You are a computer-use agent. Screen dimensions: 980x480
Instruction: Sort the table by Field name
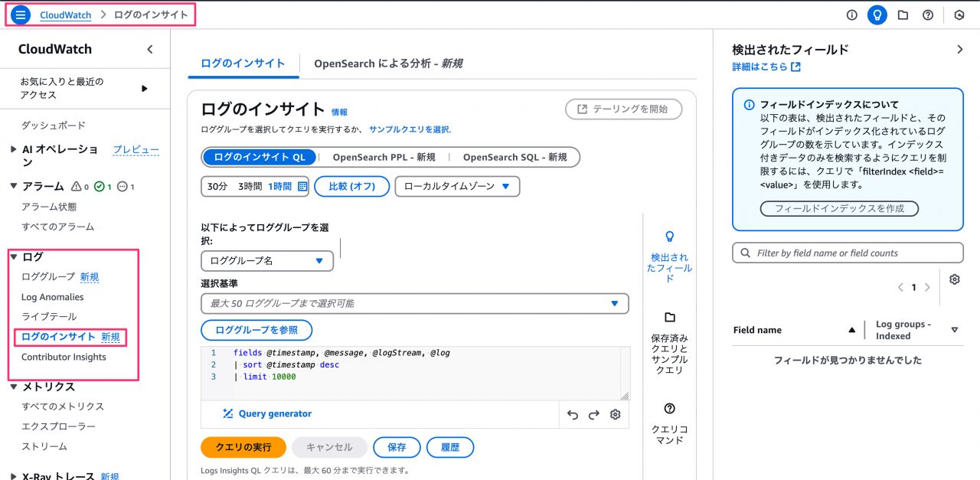793,330
